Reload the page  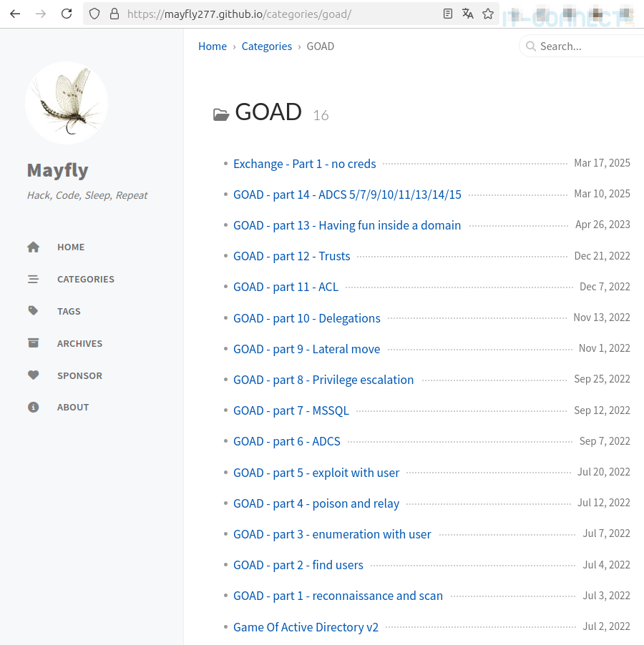click(67, 13)
